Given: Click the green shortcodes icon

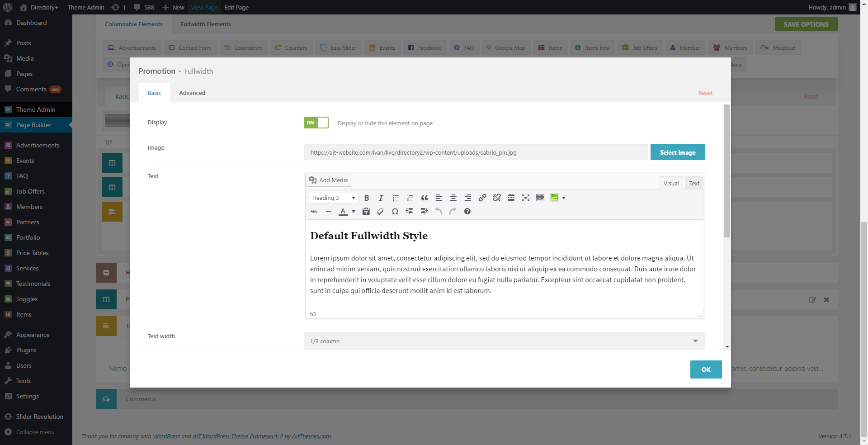Looking at the screenshot, I should tap(555, 198).
